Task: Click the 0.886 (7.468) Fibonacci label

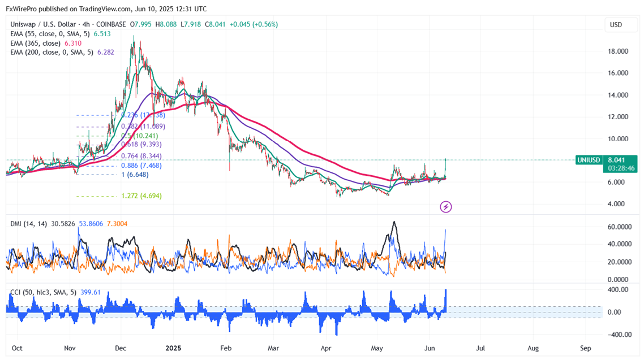Action: pos(141,166)
